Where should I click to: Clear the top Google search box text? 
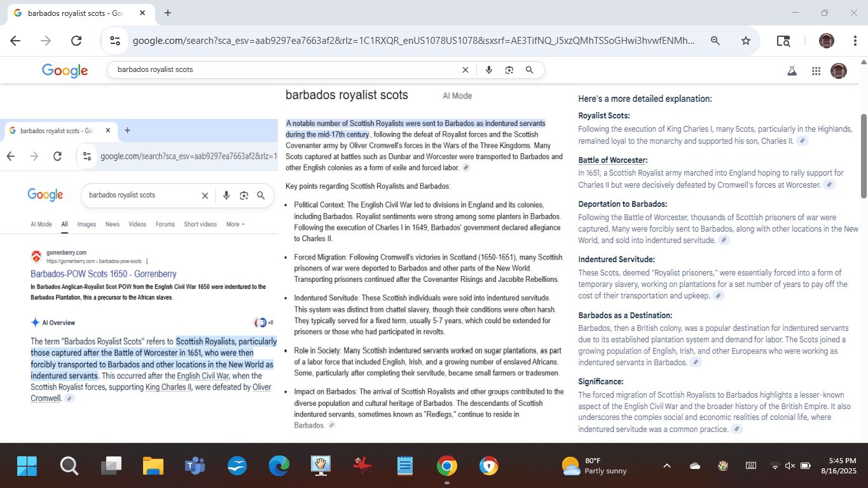[465, 70]
